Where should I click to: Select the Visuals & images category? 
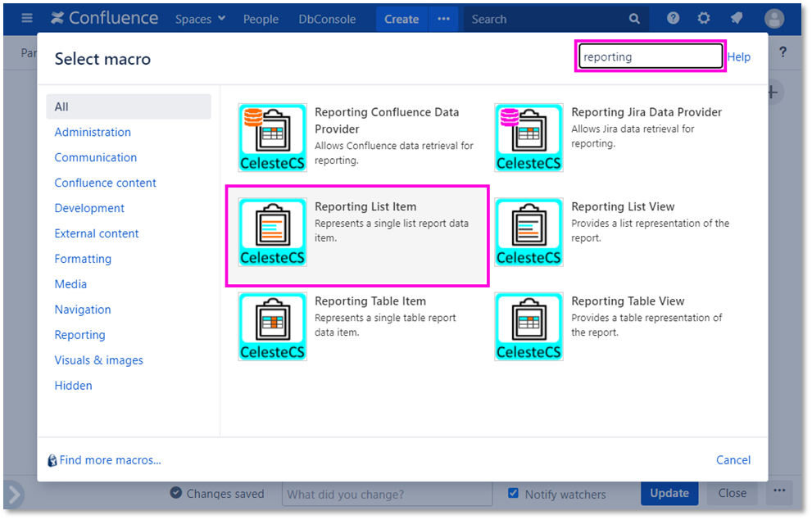[x=99, y=360]
